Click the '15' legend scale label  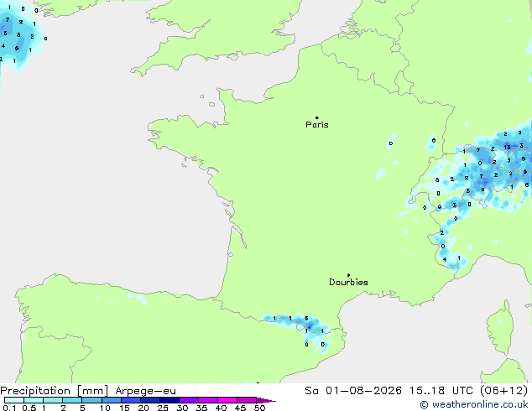(124, 408)
